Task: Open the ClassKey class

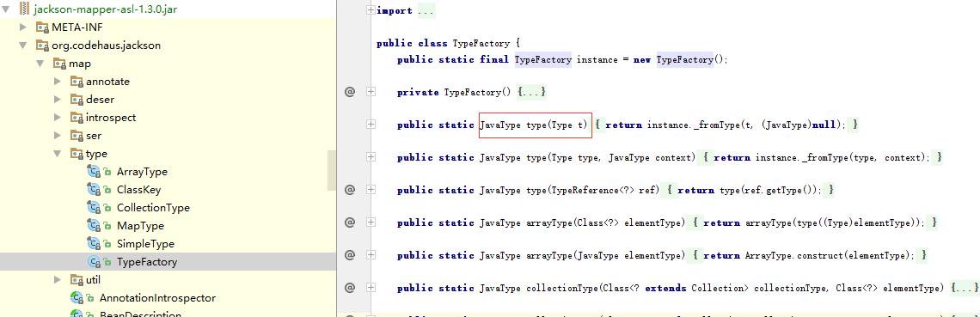Action: click(138, 190)
